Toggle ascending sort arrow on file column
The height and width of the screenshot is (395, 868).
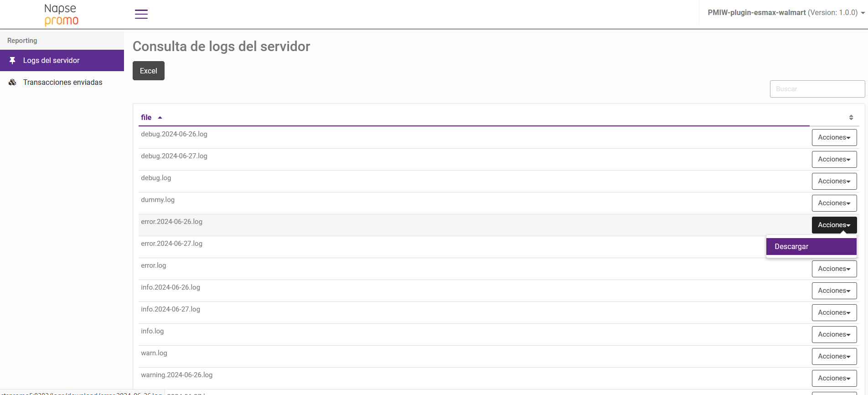(160, 118)
